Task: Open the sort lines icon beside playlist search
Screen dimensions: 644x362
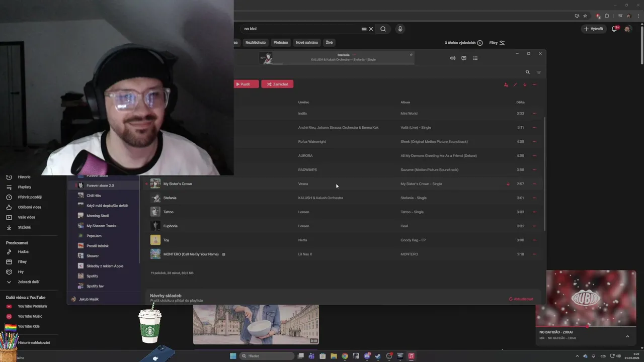Action: tap(539, 72)
